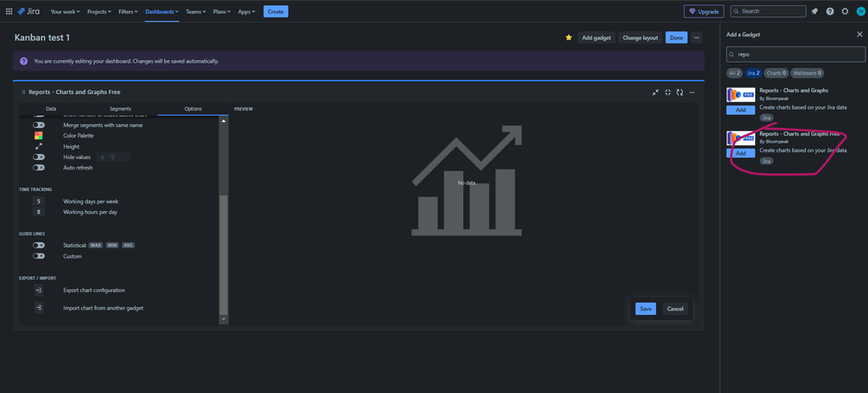868x393 pixels.
Task: Toggle the Hide values switch
Action: pos(39,157)
